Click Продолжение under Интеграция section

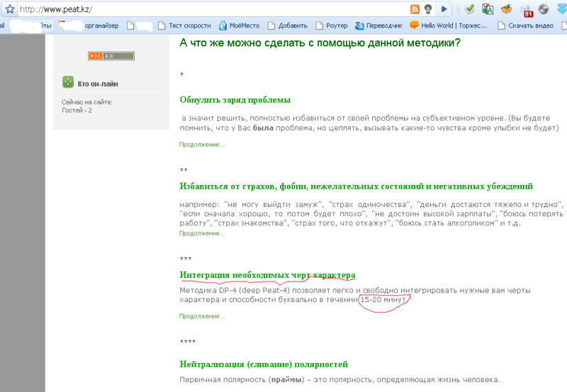pos(202,316)
